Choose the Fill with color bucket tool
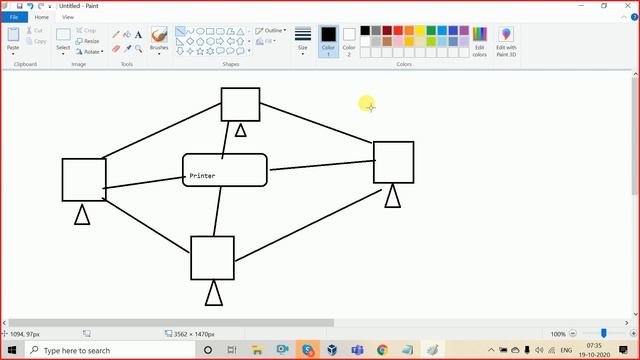The image size is (640, 360). coord(127,35)
